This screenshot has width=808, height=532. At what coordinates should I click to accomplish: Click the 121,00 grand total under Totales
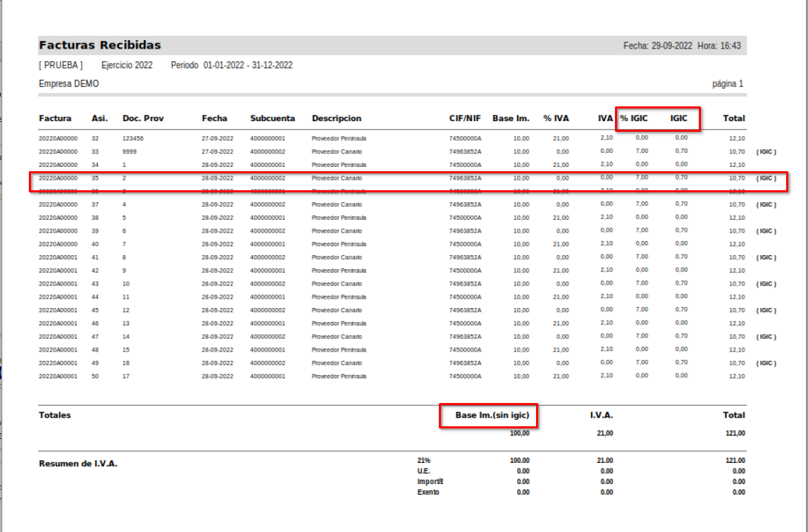[735, 433]
